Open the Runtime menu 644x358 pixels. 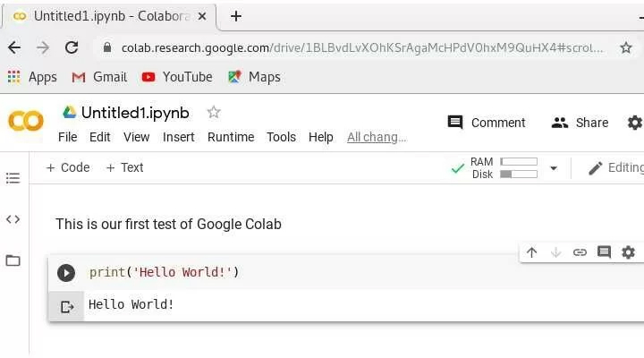231,137
